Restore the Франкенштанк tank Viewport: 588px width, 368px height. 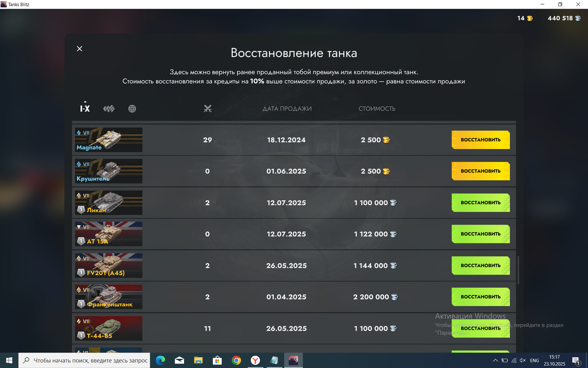pos(481,297)
